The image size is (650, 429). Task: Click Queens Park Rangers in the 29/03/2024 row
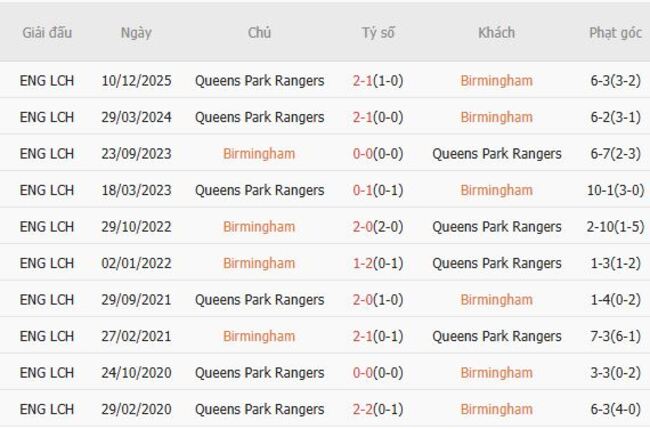pyautogui.click(x=259, y=117)
